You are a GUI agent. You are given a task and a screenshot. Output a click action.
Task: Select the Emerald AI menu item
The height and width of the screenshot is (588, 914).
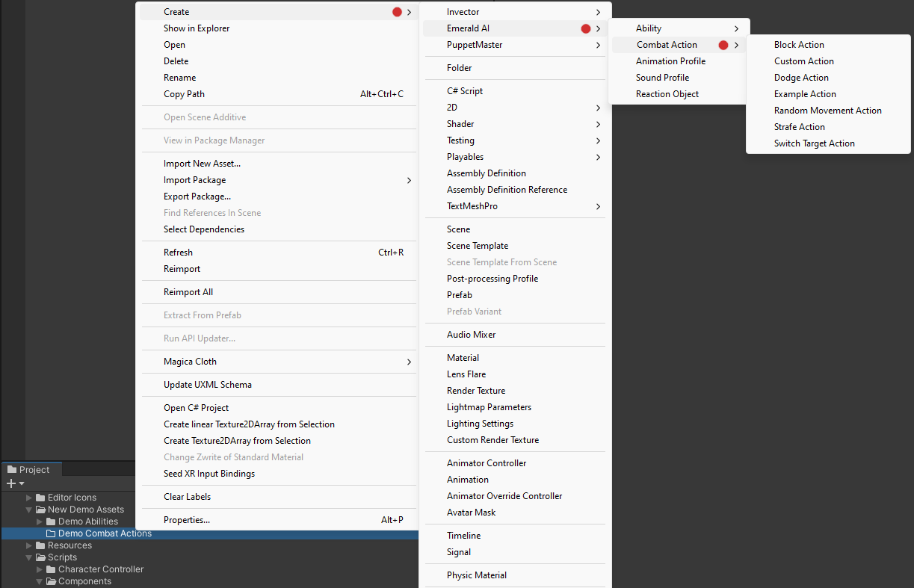pos(516,28)
